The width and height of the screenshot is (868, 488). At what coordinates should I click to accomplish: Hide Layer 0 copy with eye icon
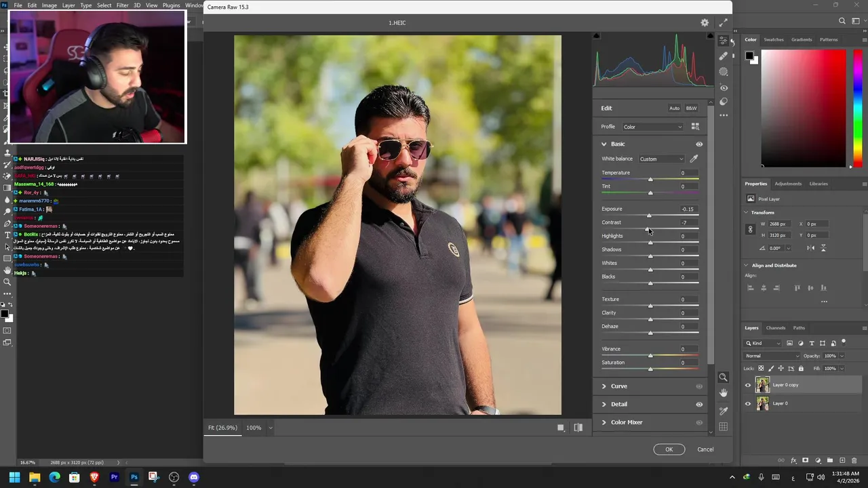(x=748, y=385)
